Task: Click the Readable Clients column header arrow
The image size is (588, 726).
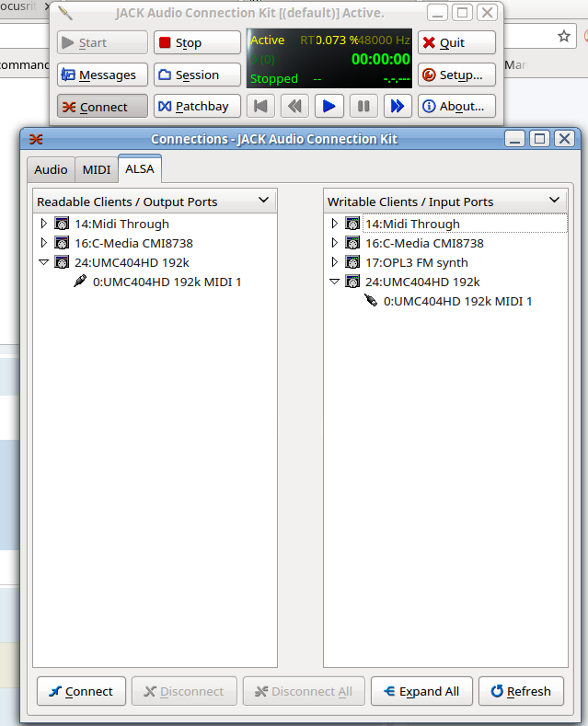Action: point(263,201)
